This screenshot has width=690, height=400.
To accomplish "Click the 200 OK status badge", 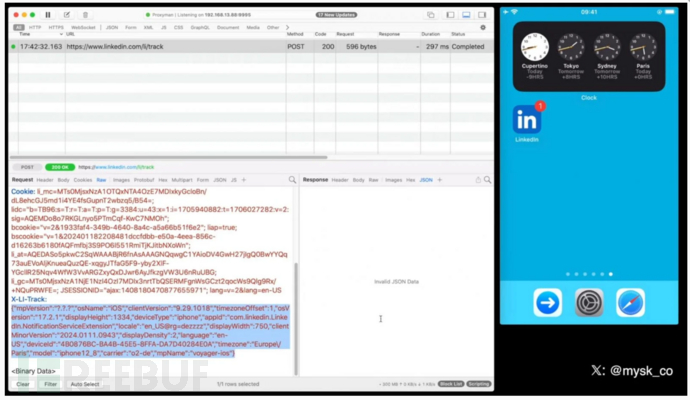I will tap(60, 167).
